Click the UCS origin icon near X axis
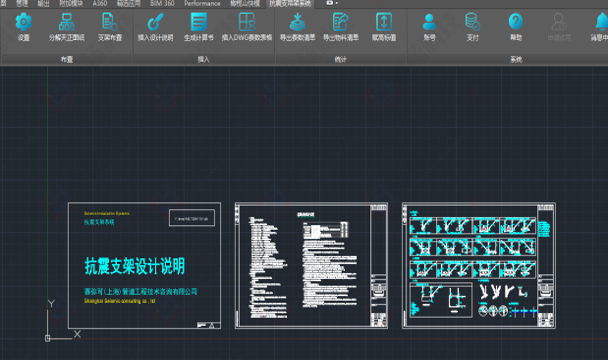Viewport: 608px width, 360px height. point(47,338)
